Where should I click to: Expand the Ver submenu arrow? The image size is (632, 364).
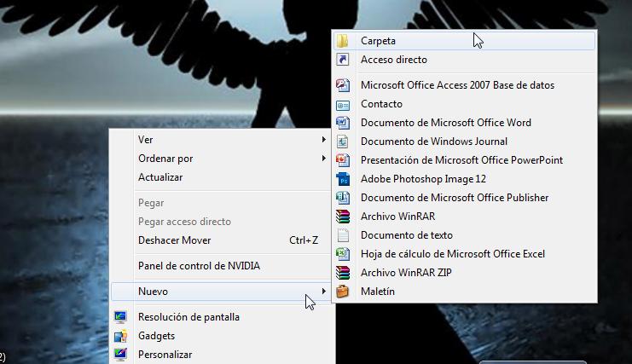[323, 139]
